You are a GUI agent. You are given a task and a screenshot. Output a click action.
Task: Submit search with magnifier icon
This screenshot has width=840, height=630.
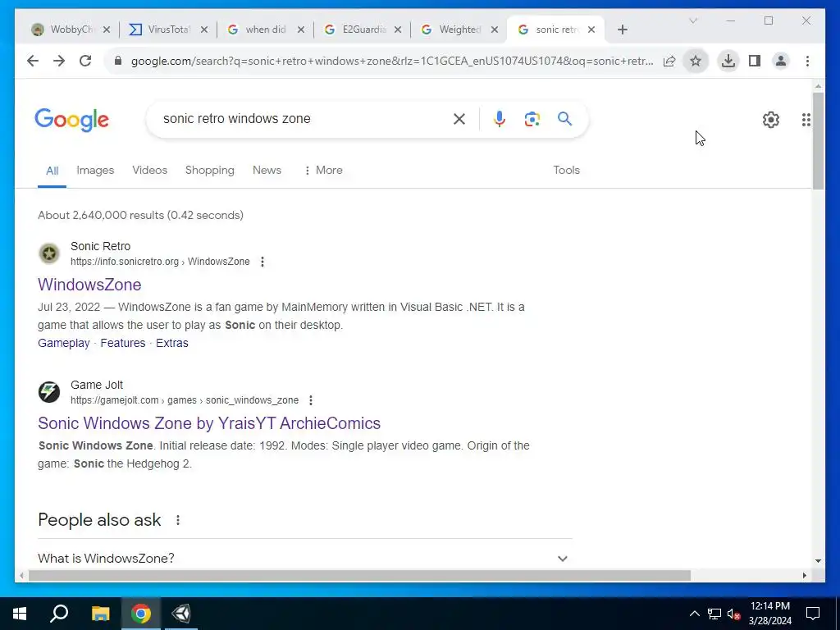point(564,118)
